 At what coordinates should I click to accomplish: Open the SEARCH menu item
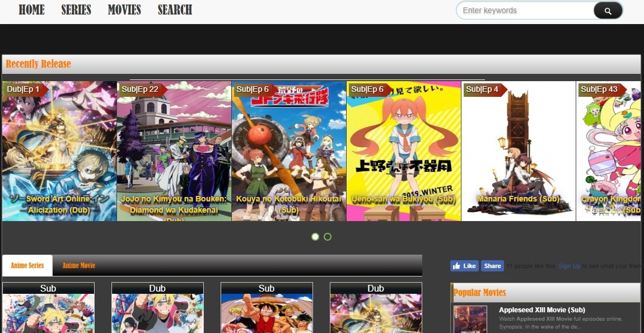click(175, 10)
